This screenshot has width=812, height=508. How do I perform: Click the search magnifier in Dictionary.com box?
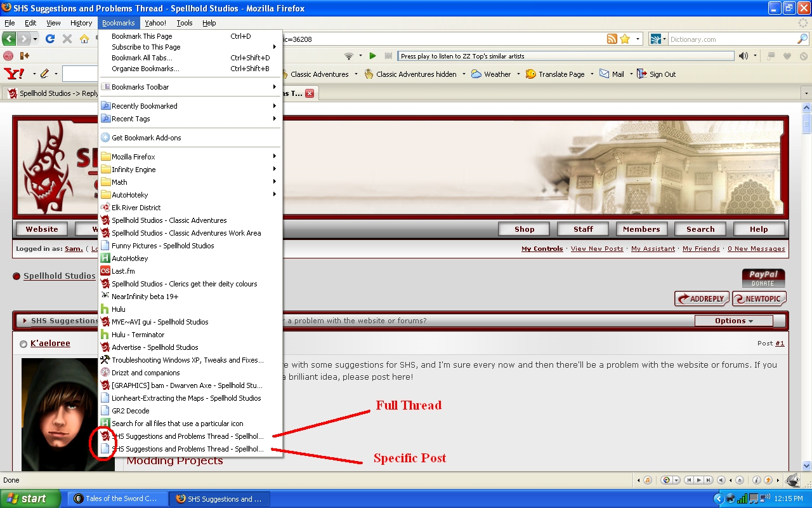tap(802, 39)
